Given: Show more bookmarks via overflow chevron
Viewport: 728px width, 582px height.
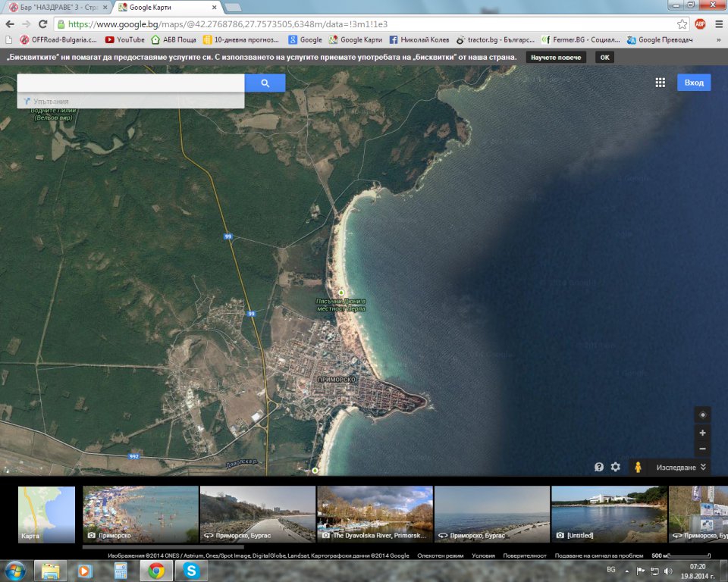Looking at the screenshot, I should (x=717, y=39).
